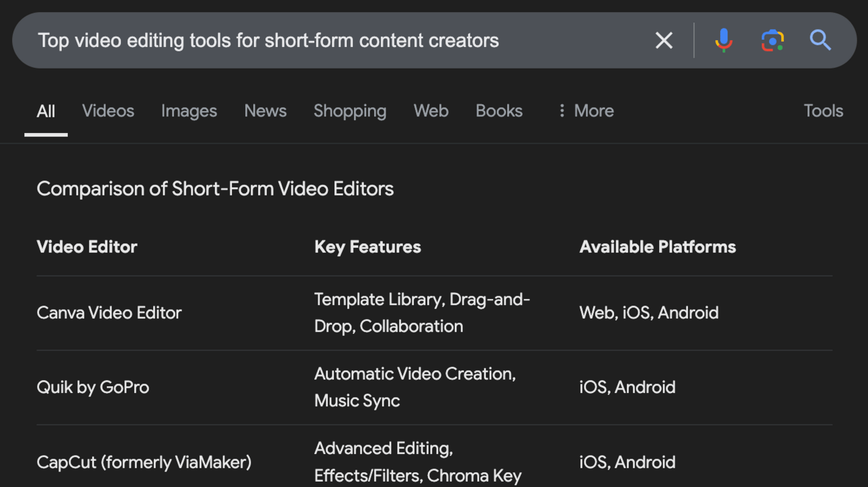Click the CapCut (formerly ViaMaker) entry

click(144, 462)
